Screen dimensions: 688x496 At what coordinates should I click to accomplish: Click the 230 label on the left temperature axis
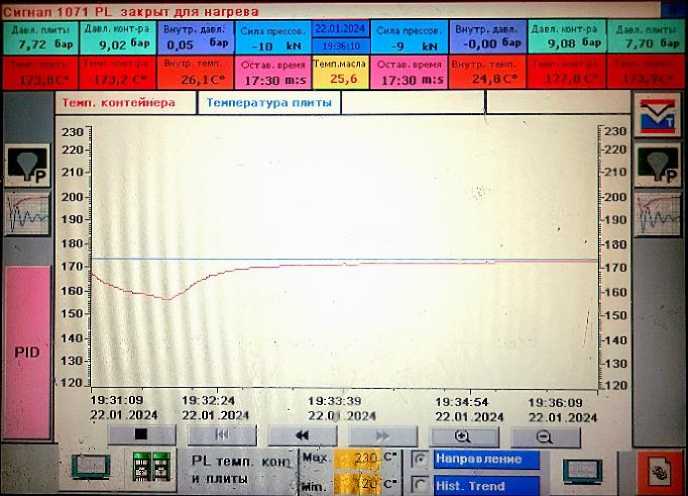point(72,132)
